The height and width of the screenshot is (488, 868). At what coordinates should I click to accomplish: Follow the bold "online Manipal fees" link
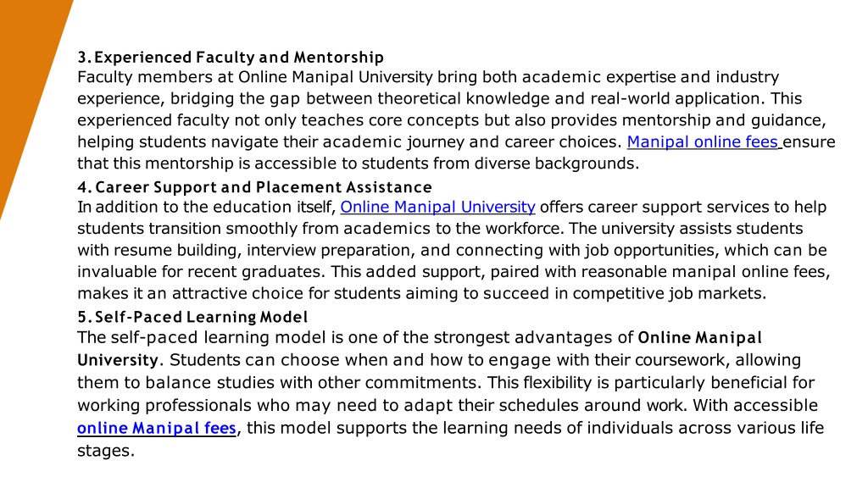pyautogui.click(x=157, y=428)
